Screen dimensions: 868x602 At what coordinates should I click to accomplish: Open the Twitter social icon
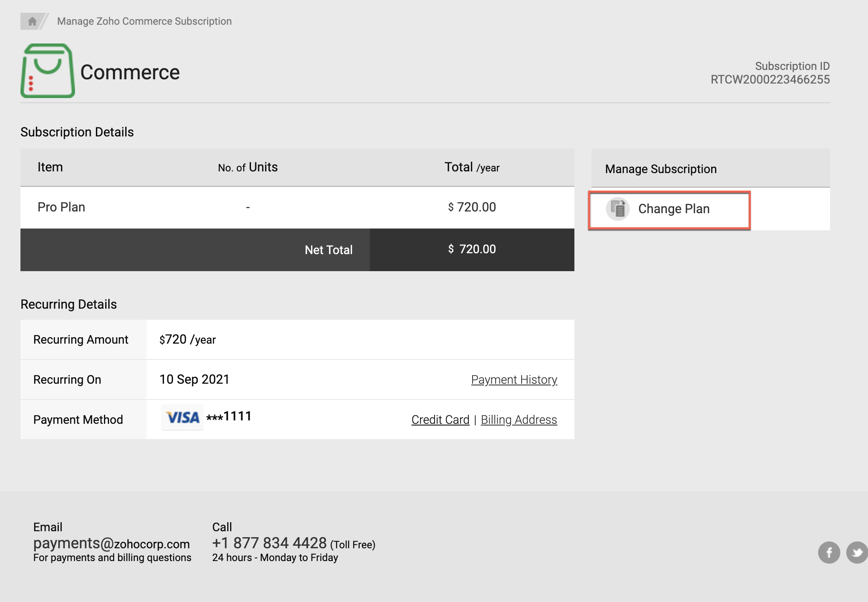click(857, 553)
